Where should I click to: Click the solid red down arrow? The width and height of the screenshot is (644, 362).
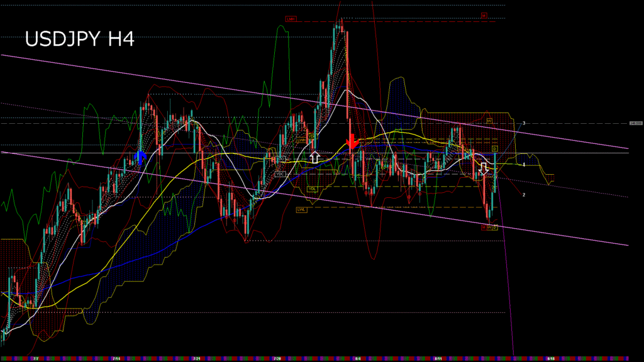352,141
